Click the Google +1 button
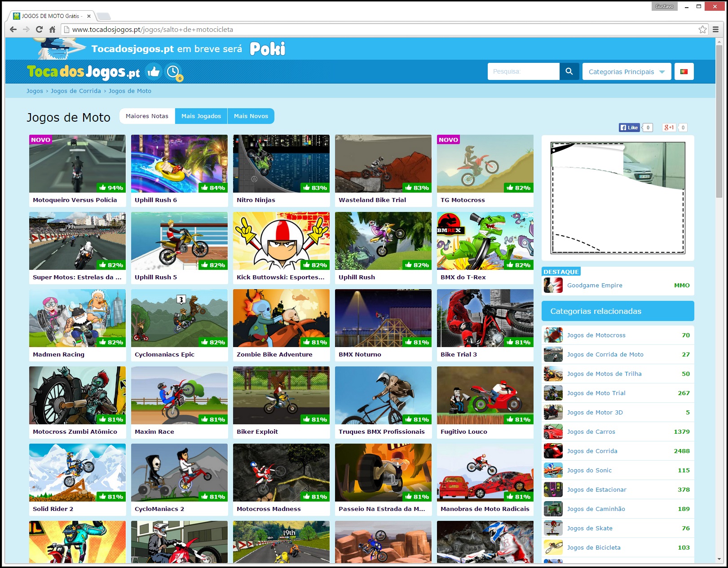This screenshot has height=568, width=728. point(669,128)
